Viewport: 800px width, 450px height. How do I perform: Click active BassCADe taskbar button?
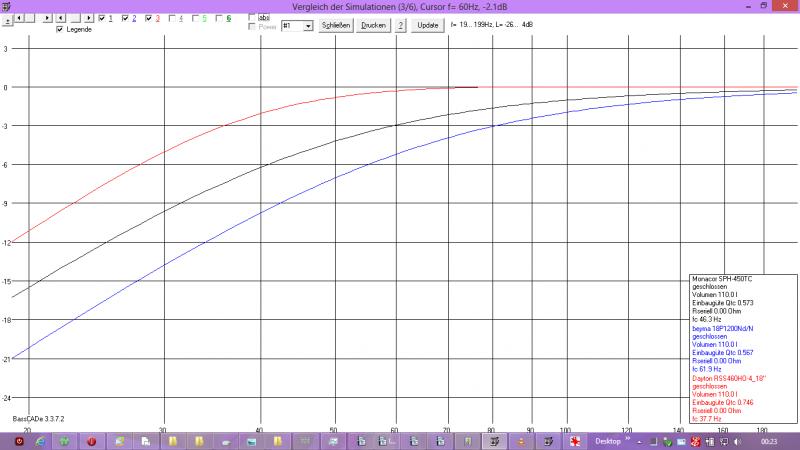coord(494,441)
